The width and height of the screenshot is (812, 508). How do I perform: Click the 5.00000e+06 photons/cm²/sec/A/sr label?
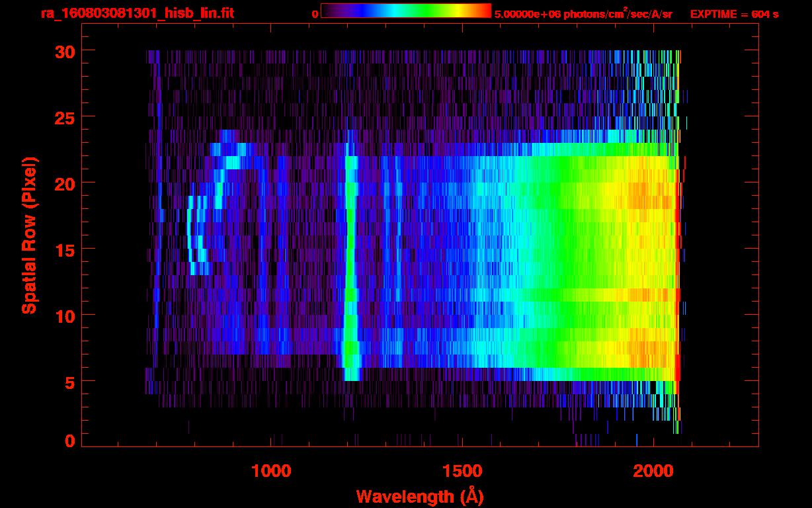point(583,14)
